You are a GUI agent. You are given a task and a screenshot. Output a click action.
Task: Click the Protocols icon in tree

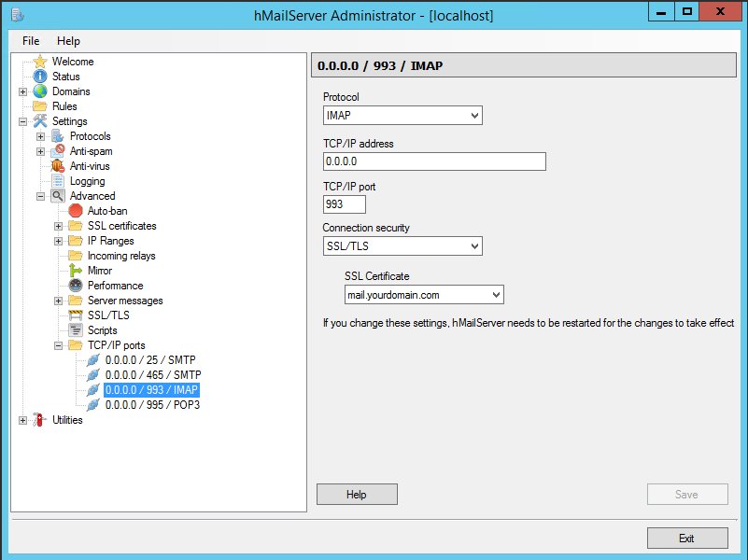point(58,136)
